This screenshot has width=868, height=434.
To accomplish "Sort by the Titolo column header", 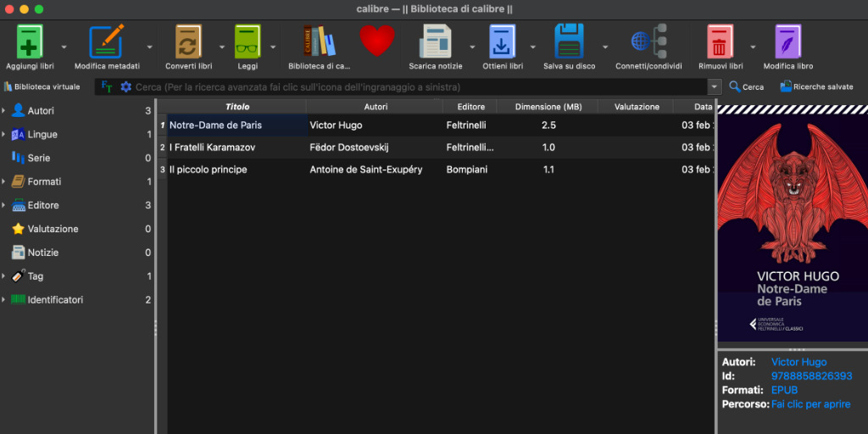I will click(x=237, y=107).
